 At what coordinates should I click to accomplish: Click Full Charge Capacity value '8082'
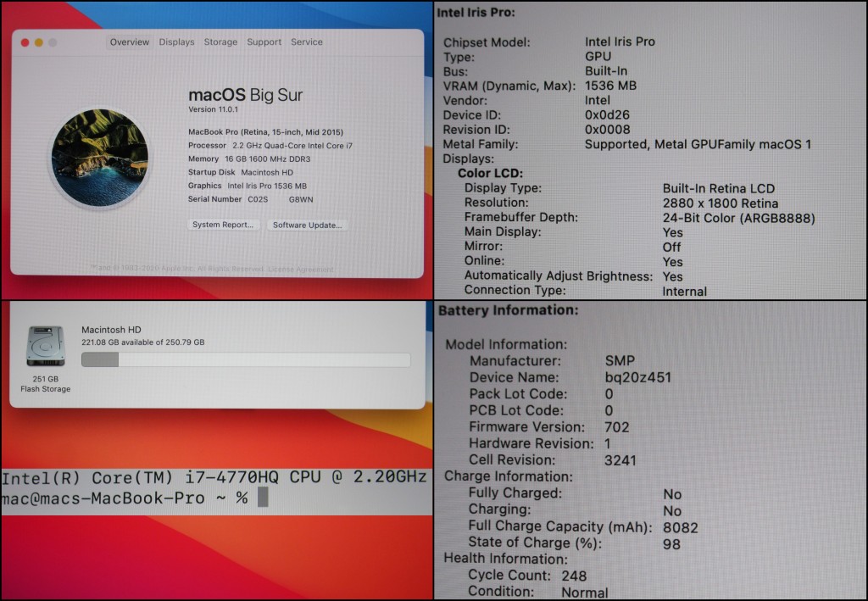coord(681,528)
